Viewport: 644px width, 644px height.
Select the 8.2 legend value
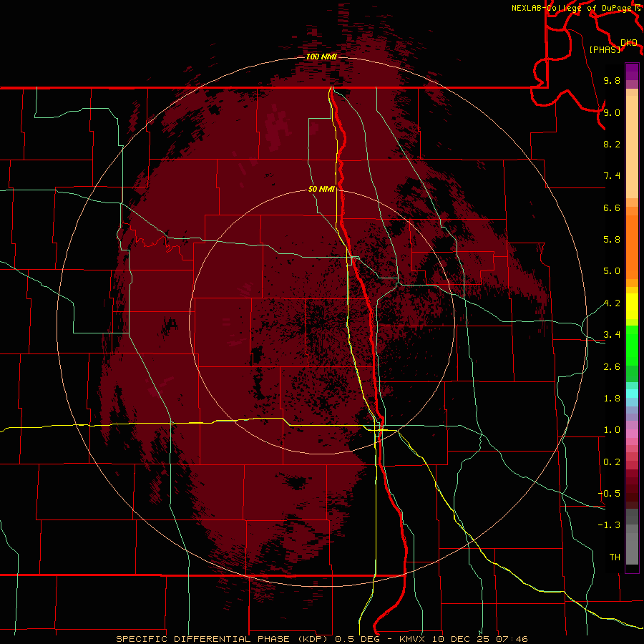click(x=612, y=144)
